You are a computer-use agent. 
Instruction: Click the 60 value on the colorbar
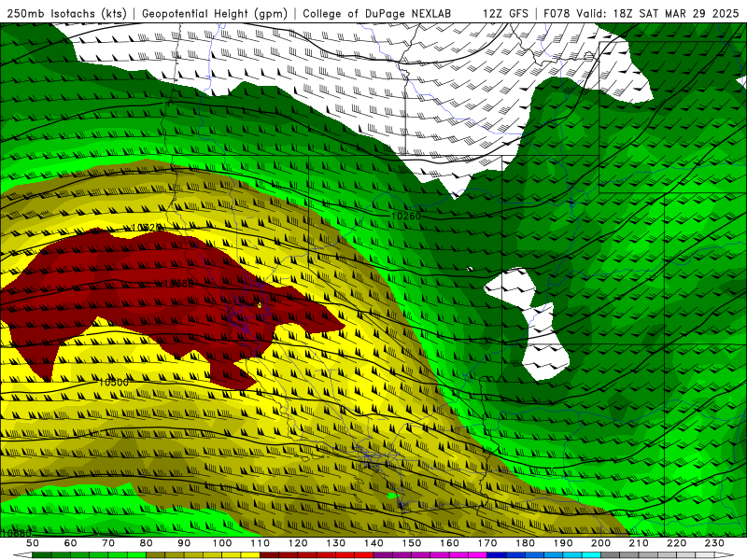pyautogui.click(x=71, y=543)
